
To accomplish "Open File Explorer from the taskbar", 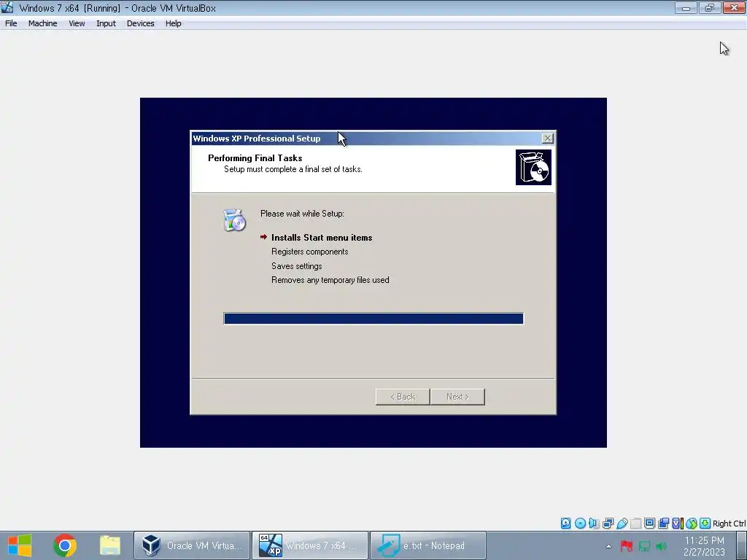I will click(110, 545).
